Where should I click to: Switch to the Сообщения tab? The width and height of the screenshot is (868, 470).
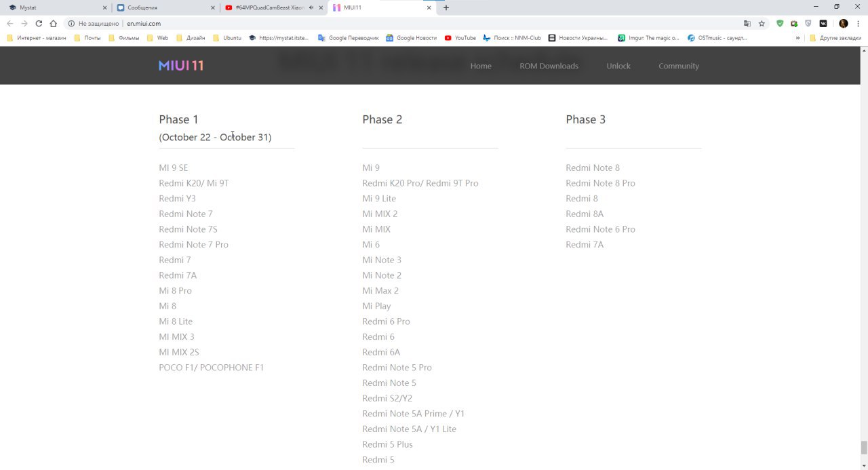tap(165, 7)
